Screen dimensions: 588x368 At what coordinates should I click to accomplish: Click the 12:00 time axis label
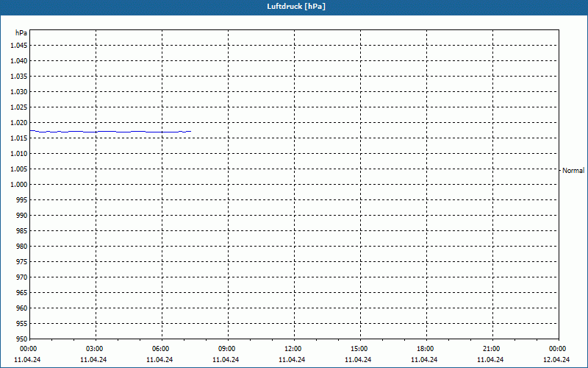coord(293,349)
